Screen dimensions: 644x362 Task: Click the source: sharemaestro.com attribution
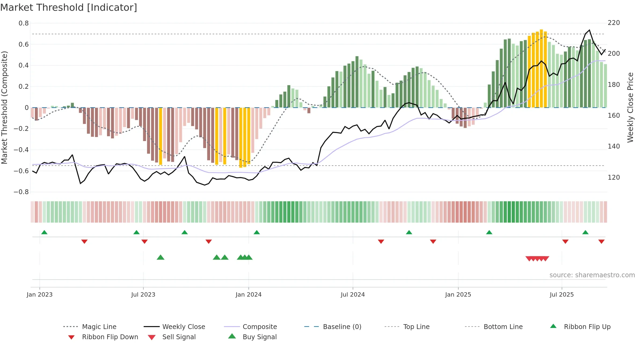[x=592, y=275]
